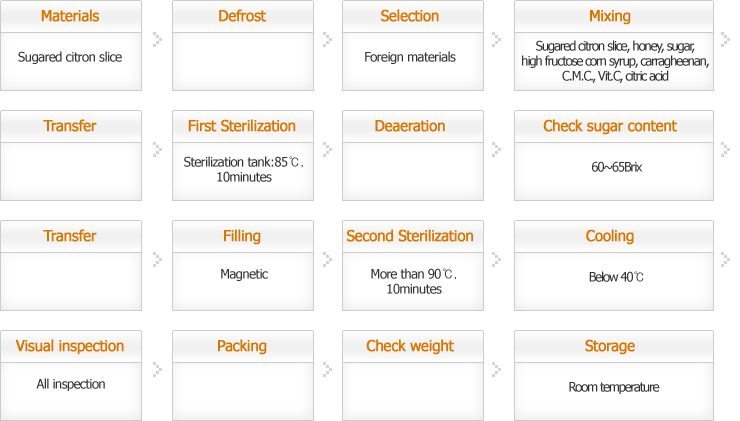Image resolution: width=740 pixels, height=421 pixels.
Task: Click the arrow between First Sterilization and Deaeration
Action: 327,149
